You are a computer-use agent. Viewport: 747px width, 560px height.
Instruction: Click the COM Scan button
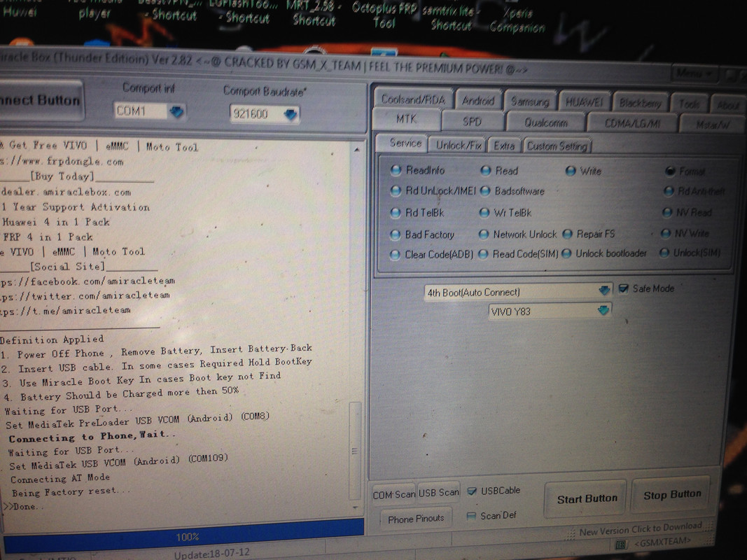tap(394, 494)
